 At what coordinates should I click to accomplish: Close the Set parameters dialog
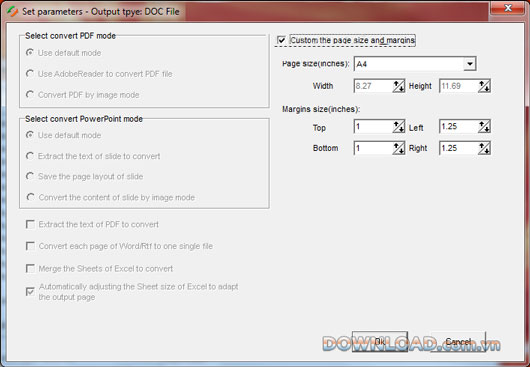point(508,8)
